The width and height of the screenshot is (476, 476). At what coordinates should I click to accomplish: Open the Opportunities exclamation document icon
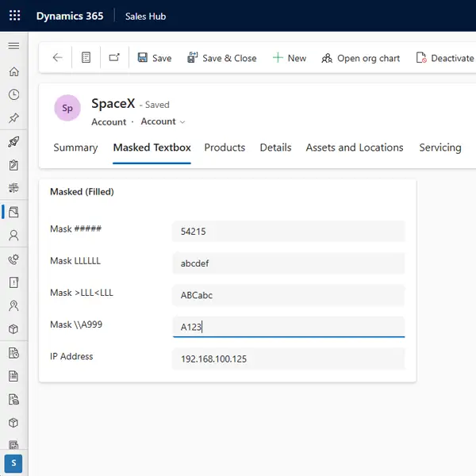[13, 282]
